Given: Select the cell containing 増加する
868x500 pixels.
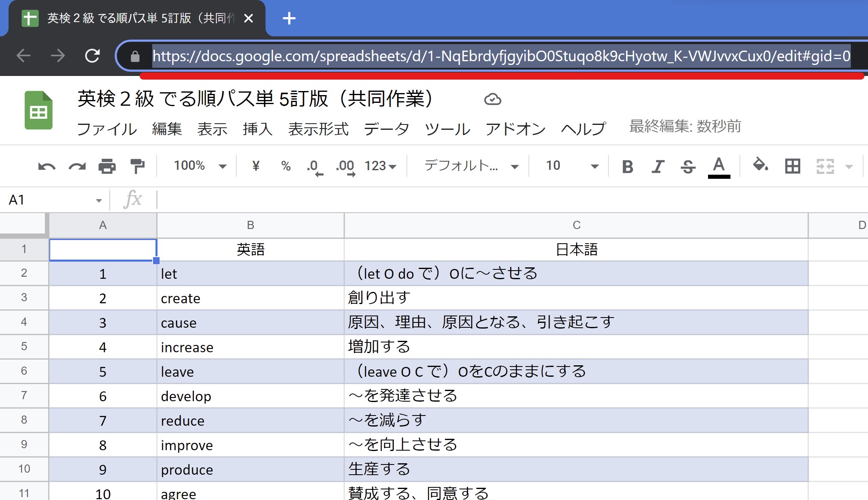Looking at the screenshot, I should coord(576,347).
